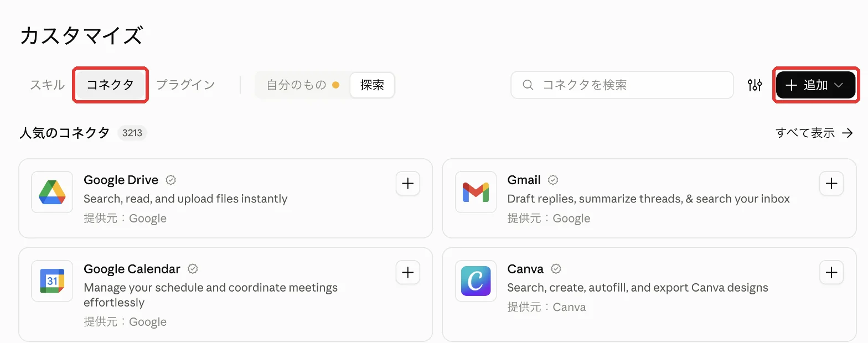Focus the コネクタを検索 search field
The image size is (868, 343).
tap(622, 85)
